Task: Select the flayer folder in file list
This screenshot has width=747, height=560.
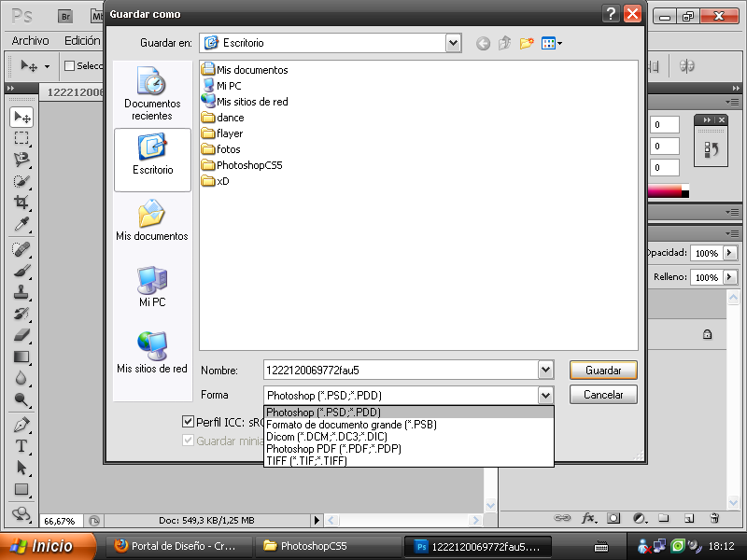Action: pyautogui.click(x=222, y=133)
